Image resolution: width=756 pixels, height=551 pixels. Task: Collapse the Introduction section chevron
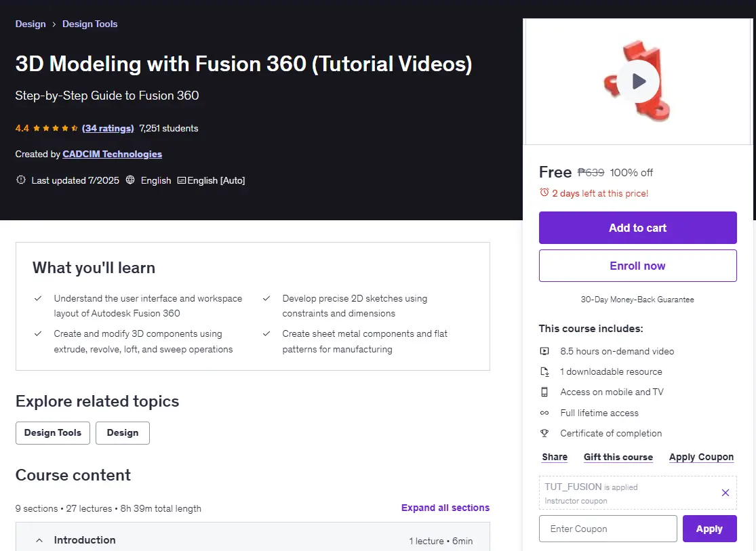pos(39,540)
